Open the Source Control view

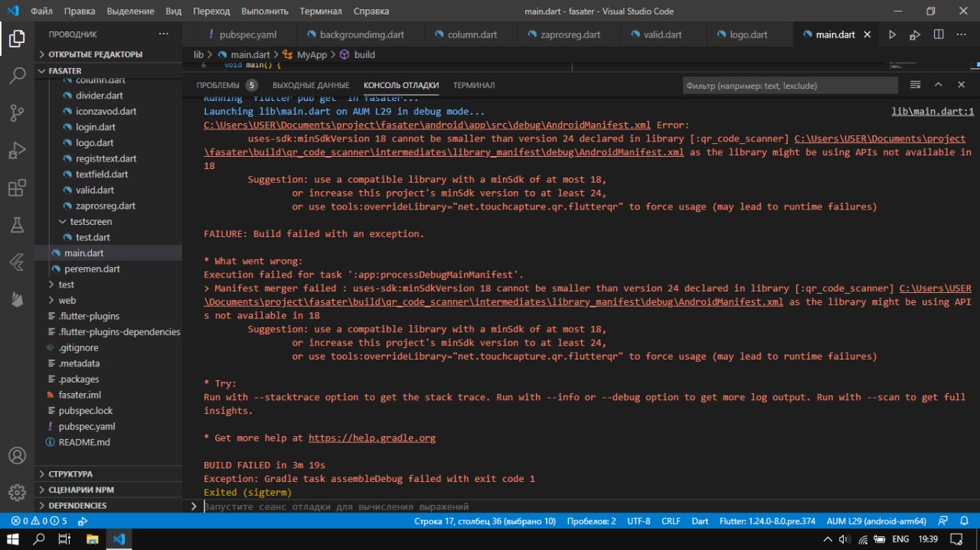click(x=17, y=113)
